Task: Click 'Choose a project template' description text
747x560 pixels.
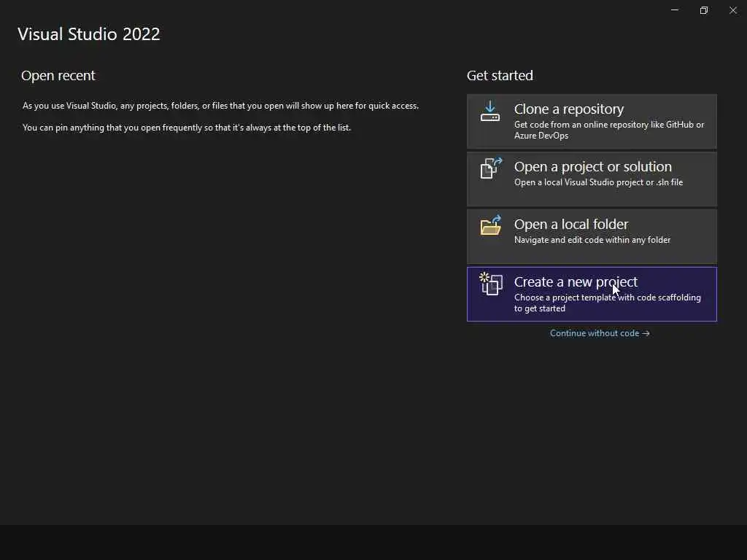Action: click(608, 303)
